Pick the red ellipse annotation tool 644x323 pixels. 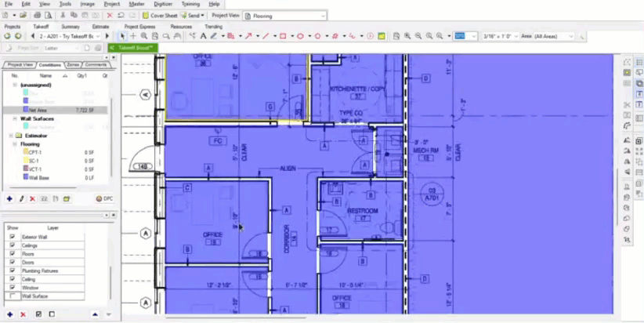pyautogui.click(x=300, y=36)
